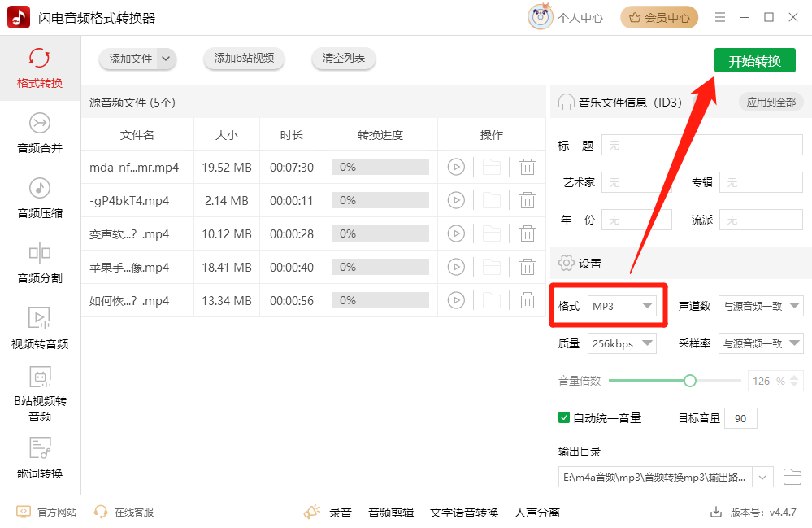
Task: Open the 格式 MP3 dropdown
Action: tap(622, 306)
